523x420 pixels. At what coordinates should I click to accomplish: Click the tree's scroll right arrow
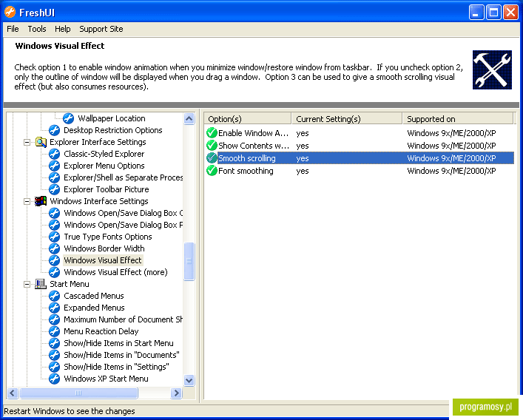pos(176,393)
